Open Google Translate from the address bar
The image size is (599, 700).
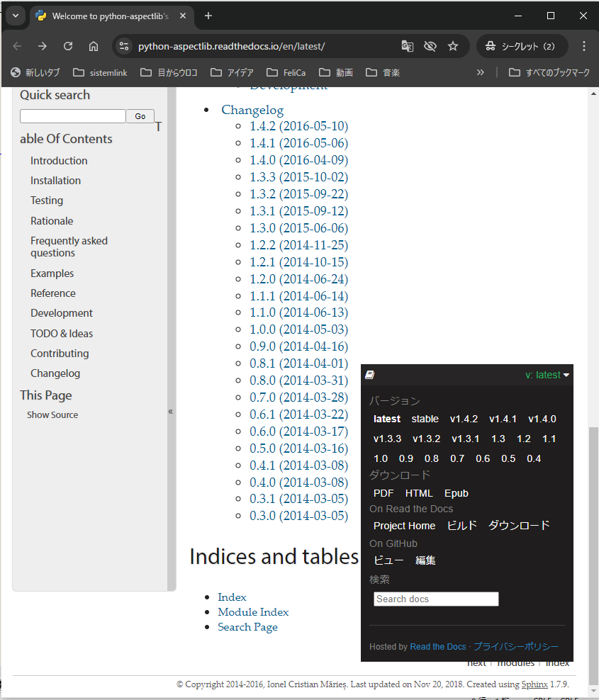pos(408,45)
